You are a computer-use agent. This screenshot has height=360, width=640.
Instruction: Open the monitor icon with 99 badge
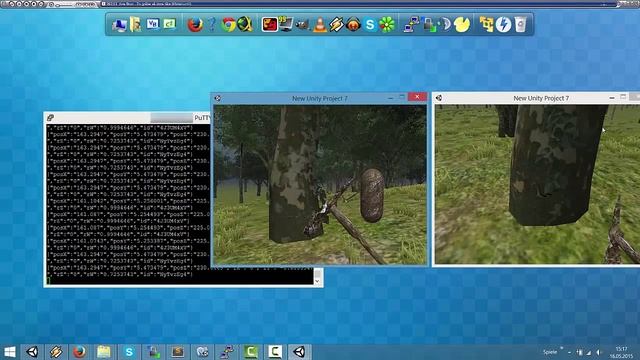click(x=286, y=24)
